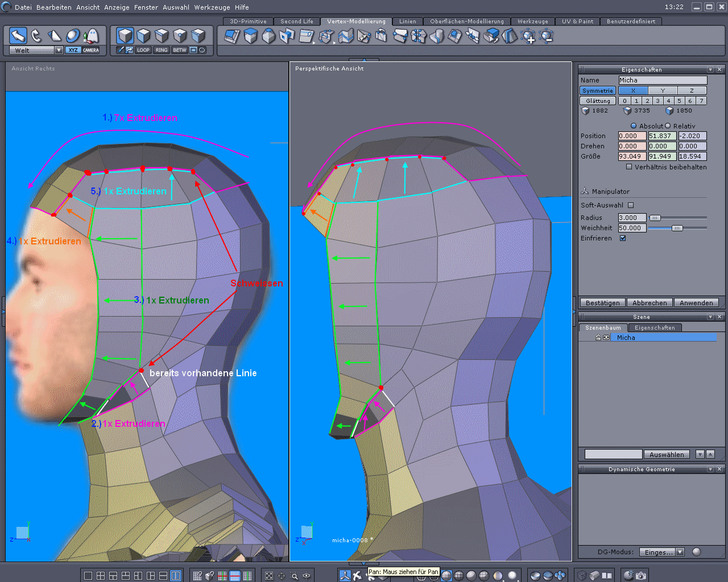Check the Verhältnis beibehalten box
Image resolution: width=728 pixels, height=582 pixels.
coord(629,167)
